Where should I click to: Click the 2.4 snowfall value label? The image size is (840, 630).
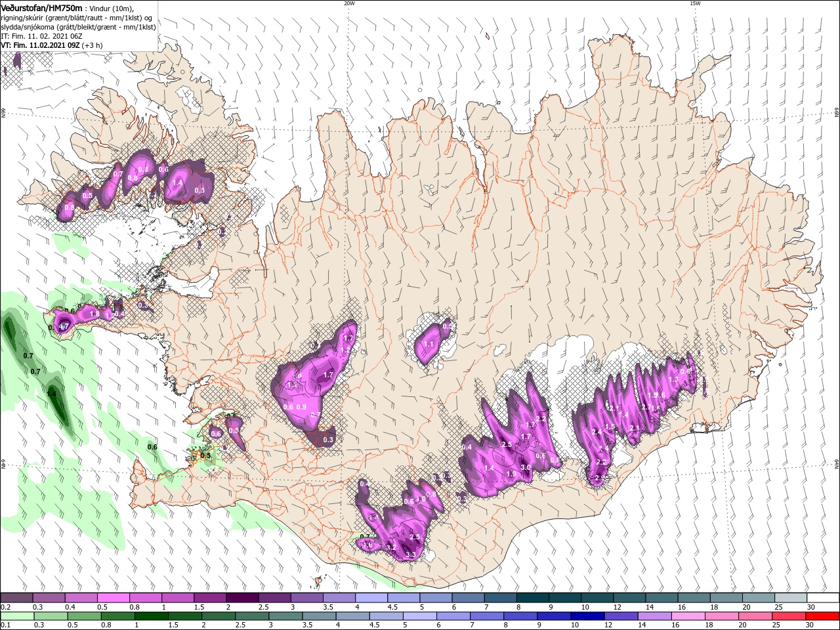597,432
